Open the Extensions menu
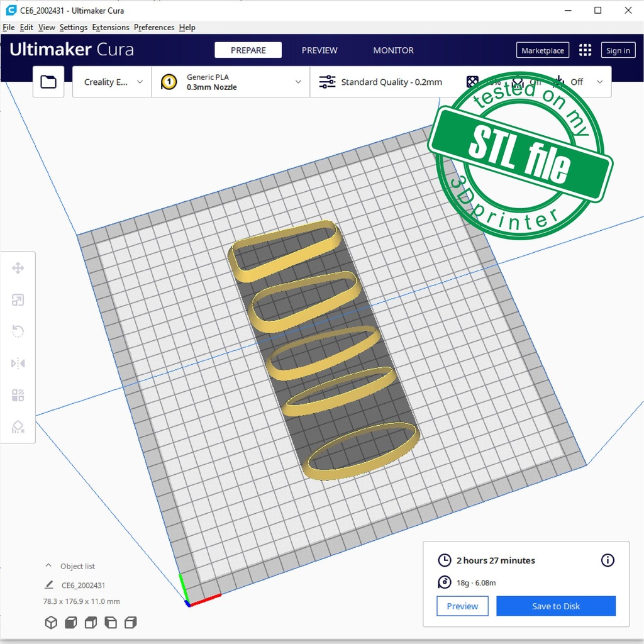The width and height of the screenshot is (644, 644). point(111,28)
